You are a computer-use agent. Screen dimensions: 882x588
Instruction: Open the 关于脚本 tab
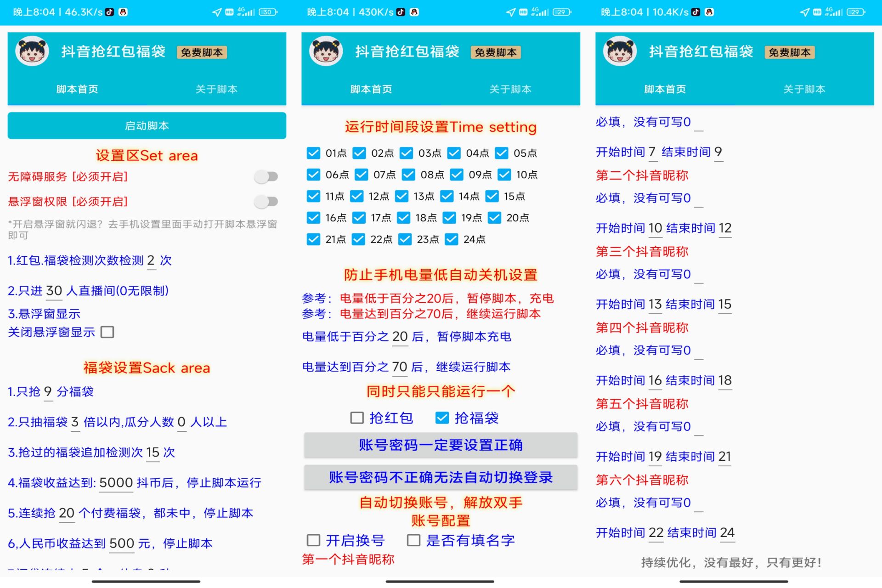(x=216, y=89)
